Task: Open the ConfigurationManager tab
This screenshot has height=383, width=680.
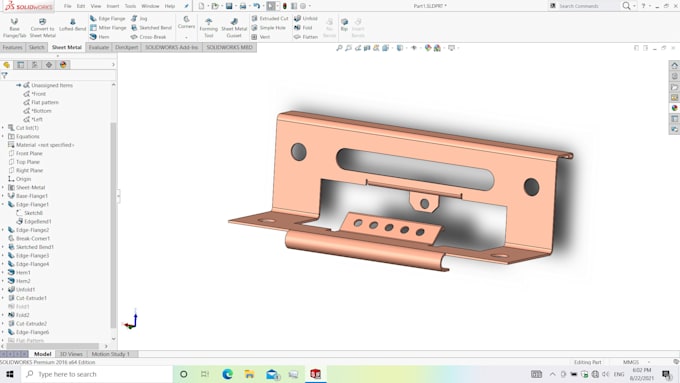Action: [x=35, y=65]
